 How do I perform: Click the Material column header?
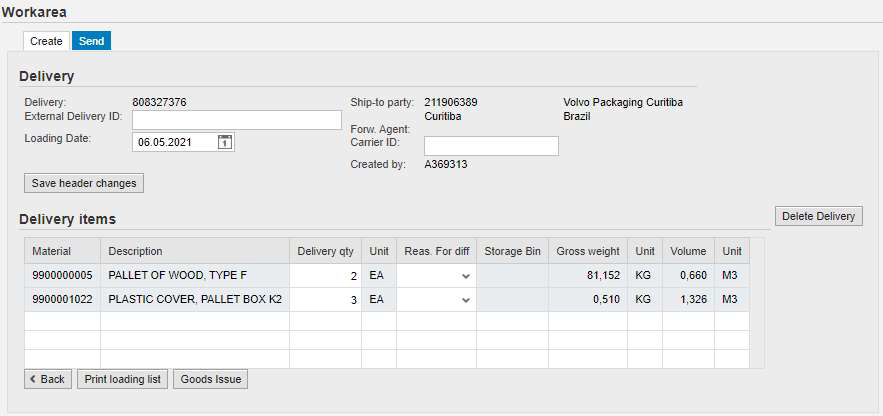pyautogui.click(x=51, y=251)
